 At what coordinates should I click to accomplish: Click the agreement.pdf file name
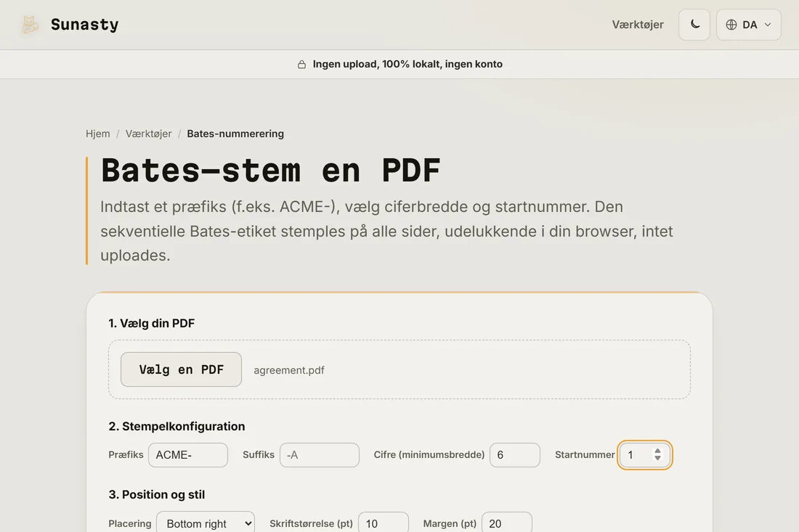pos(289,370)
